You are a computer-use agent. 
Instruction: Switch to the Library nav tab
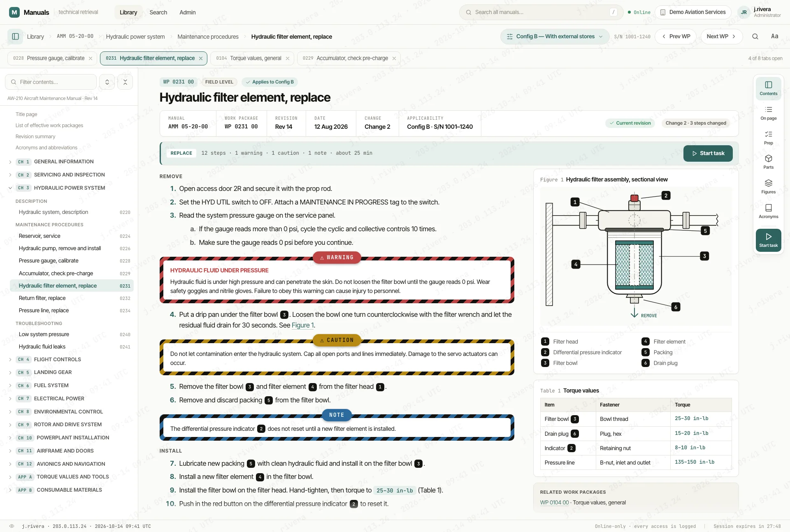[128, 12]
